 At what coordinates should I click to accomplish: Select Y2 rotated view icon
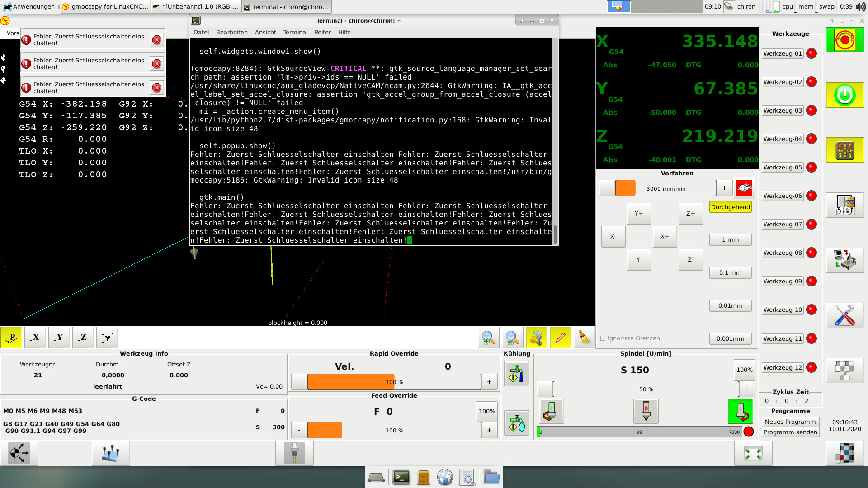tap(107, 338)
